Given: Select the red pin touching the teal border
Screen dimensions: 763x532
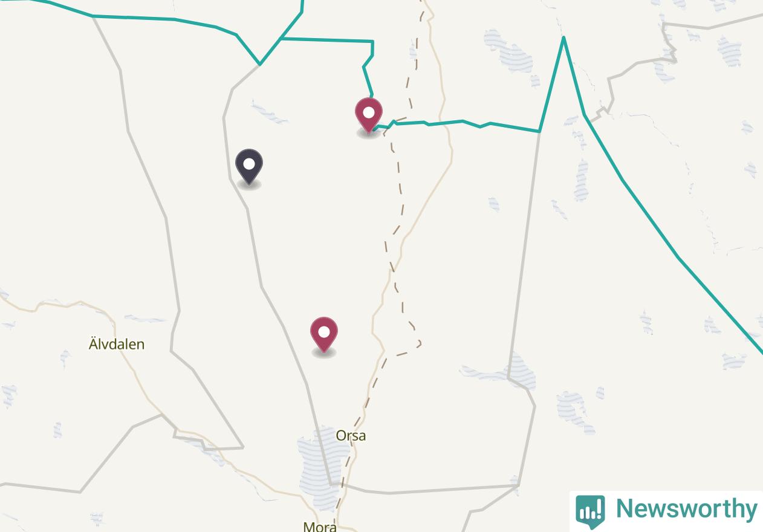Looking at the screenshot, I should click(368, 116).
